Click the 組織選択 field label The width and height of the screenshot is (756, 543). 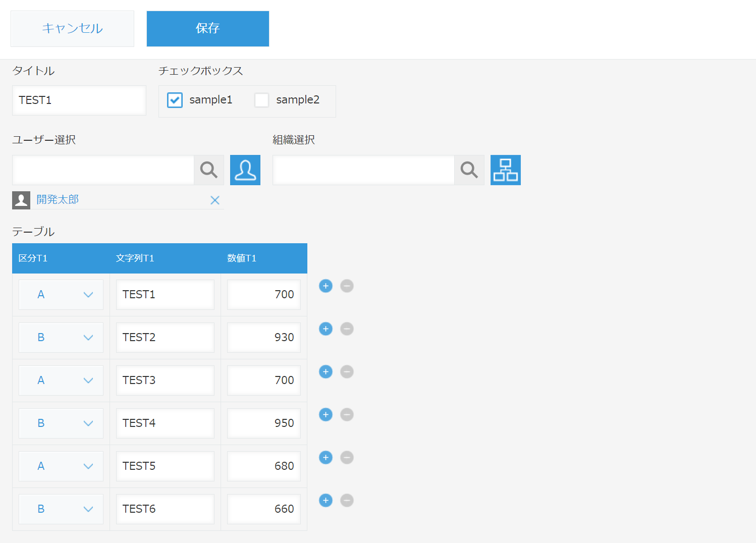pos(294,140)
